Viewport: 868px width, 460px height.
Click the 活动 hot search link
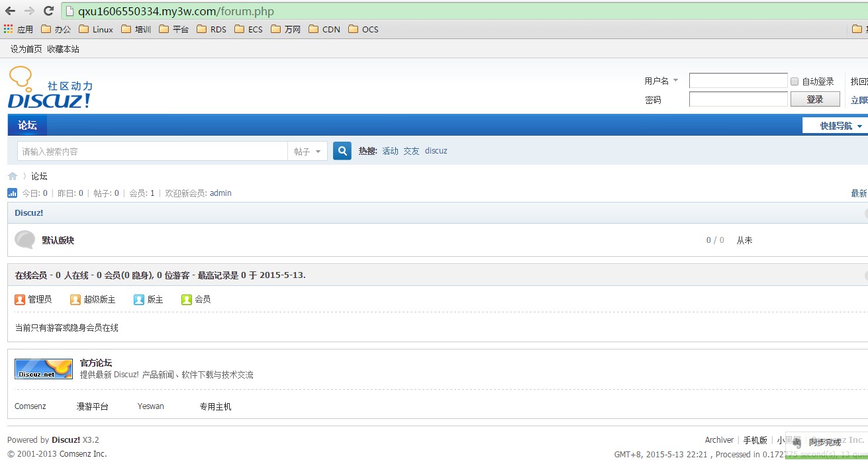390,151
